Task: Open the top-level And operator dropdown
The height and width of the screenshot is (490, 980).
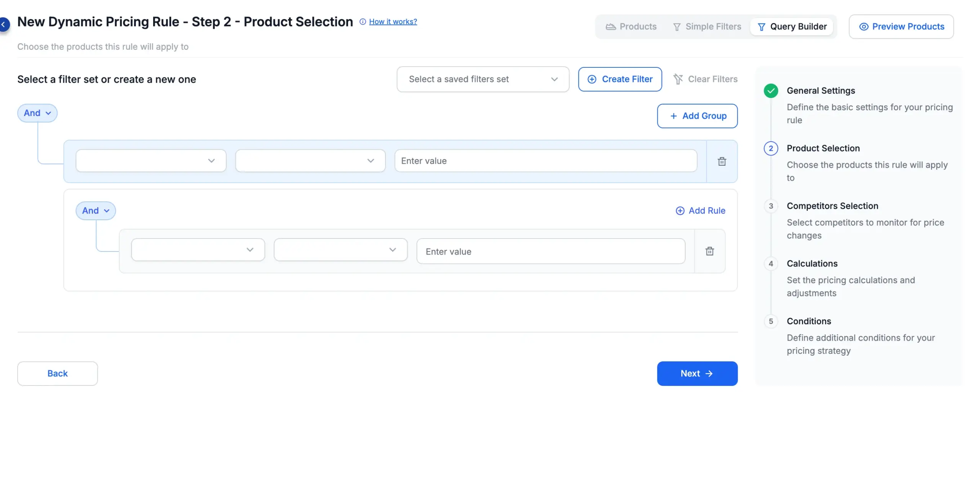Action: [x=37, y=113]
